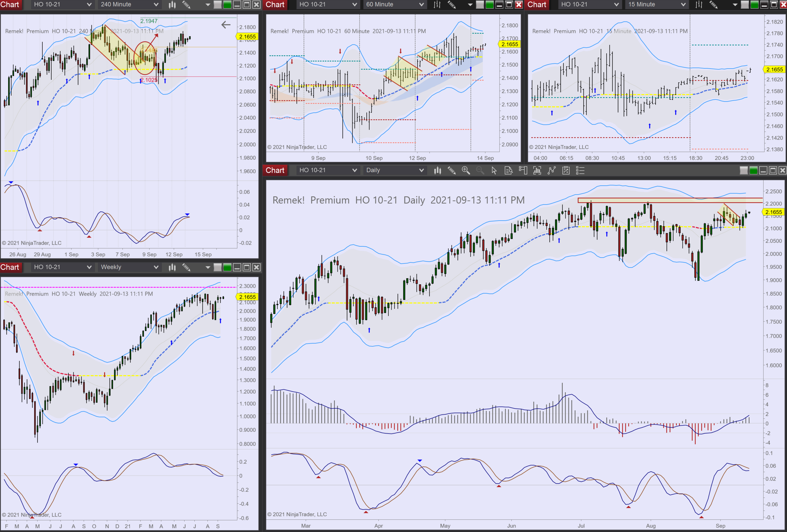Open the 240 Minute interval dropdown
The image size is (787, 532).
tap(129, 5)
